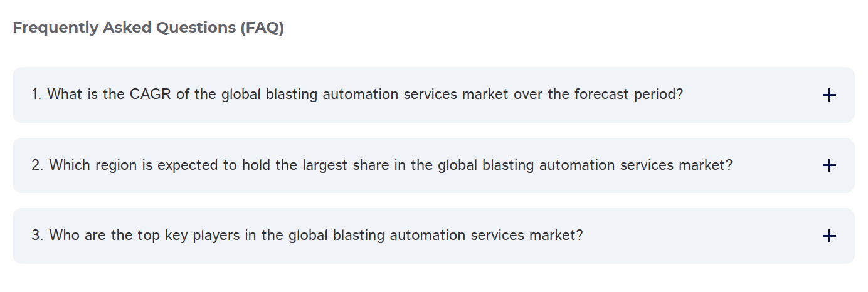Viewport: 868px width, 292px height.
Task: Click the plus icon on the largest share question
Action: 828,165
